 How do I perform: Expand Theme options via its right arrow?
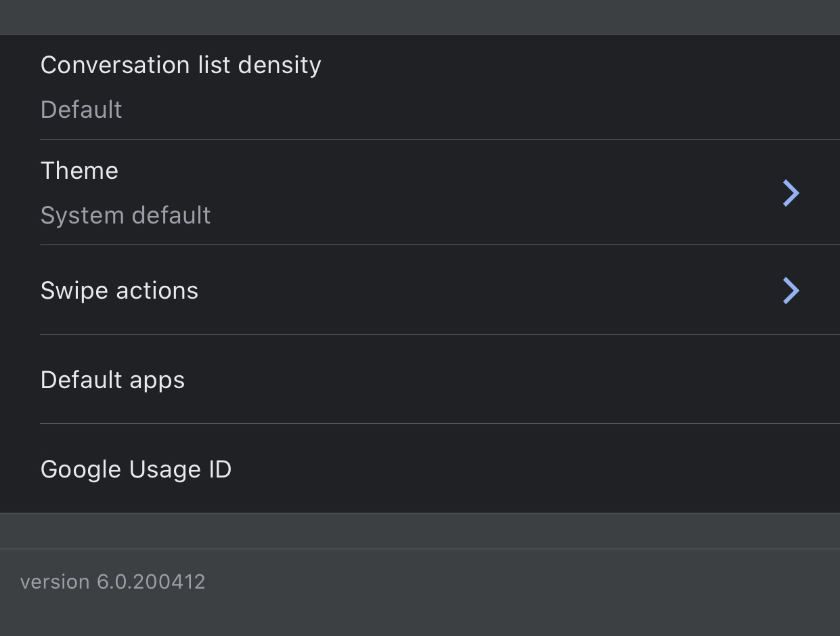791,193
